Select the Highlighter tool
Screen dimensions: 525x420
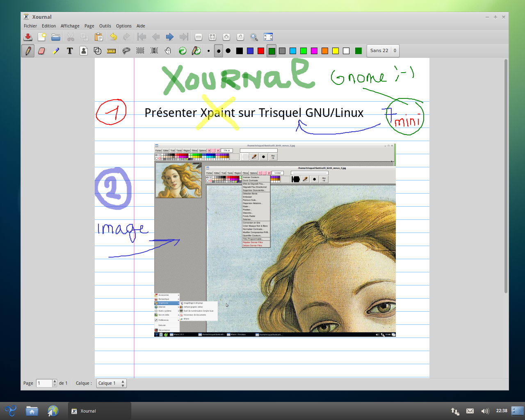pyautogui.click(x=56, y=51)
